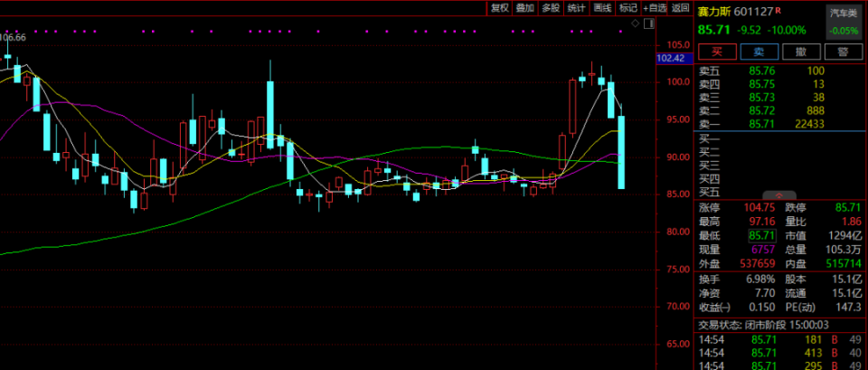Click the 股本 value 15.1亿
This screenshot has height=370, width=868.
coord(849,280)
